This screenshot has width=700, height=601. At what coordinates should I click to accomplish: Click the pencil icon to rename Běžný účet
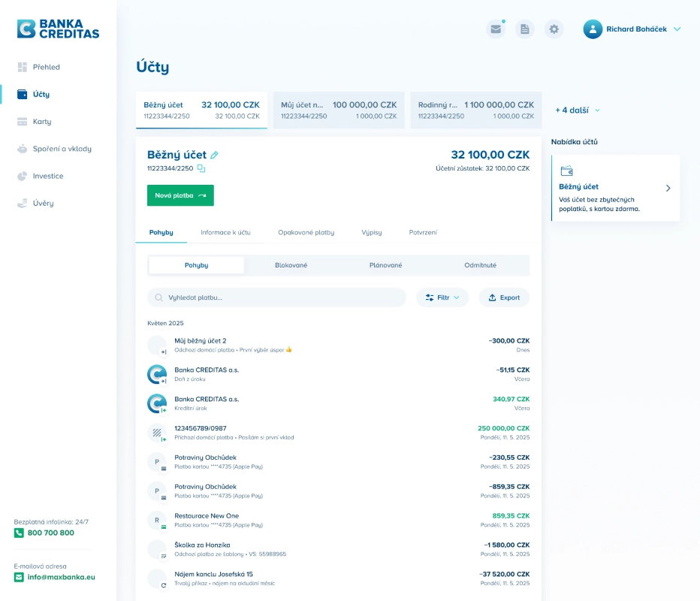(x=215, y=155)
